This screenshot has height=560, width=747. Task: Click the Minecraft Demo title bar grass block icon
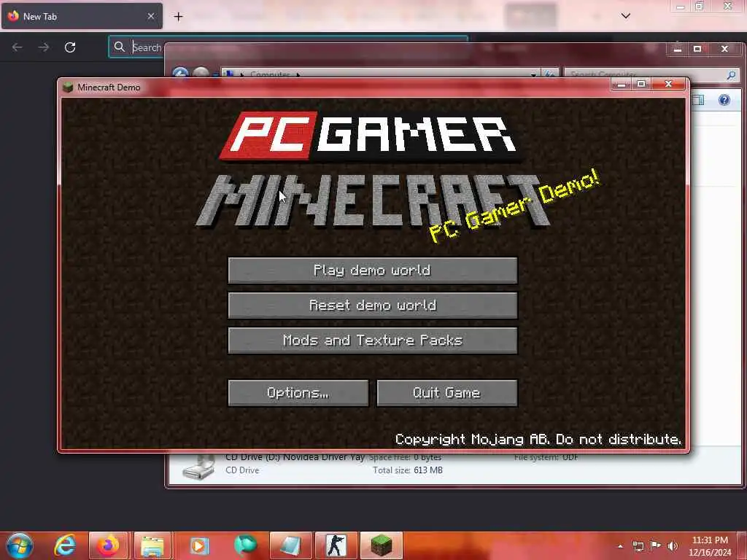coord(68,87)
